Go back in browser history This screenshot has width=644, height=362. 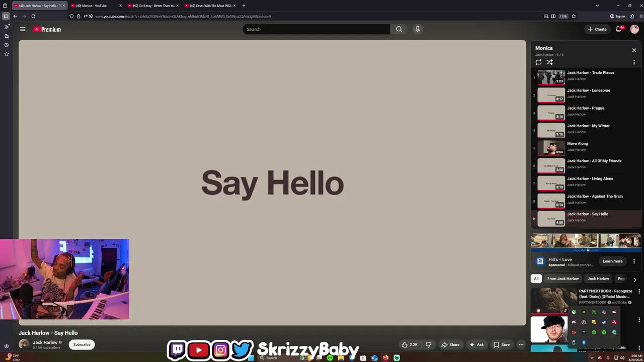tap(15, 16)
